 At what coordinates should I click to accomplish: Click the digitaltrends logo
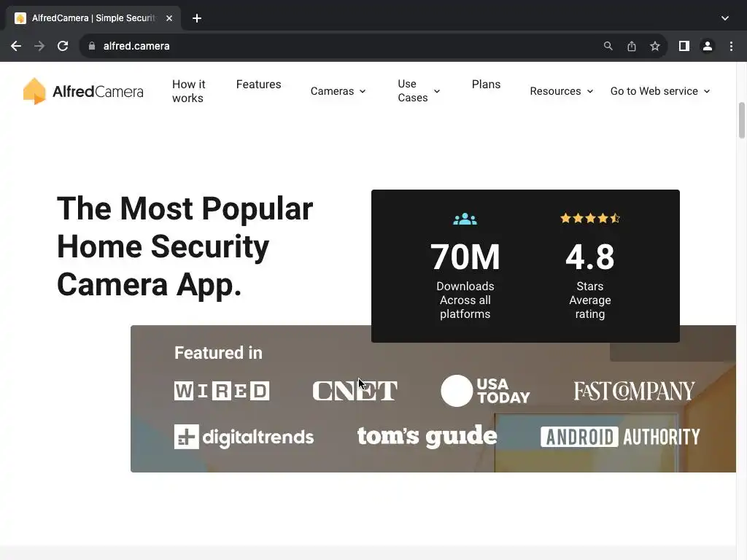tap(244, 437)
